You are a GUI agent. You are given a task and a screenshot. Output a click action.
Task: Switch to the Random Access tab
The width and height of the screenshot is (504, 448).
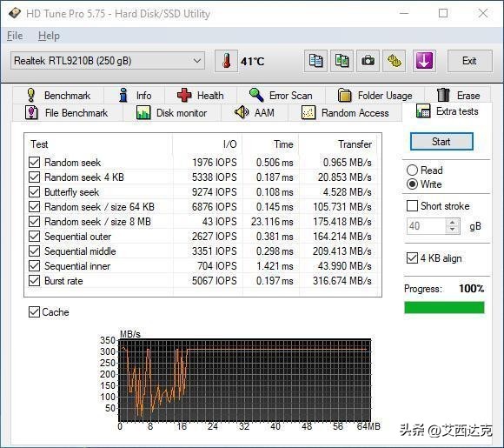coord(345,112)
